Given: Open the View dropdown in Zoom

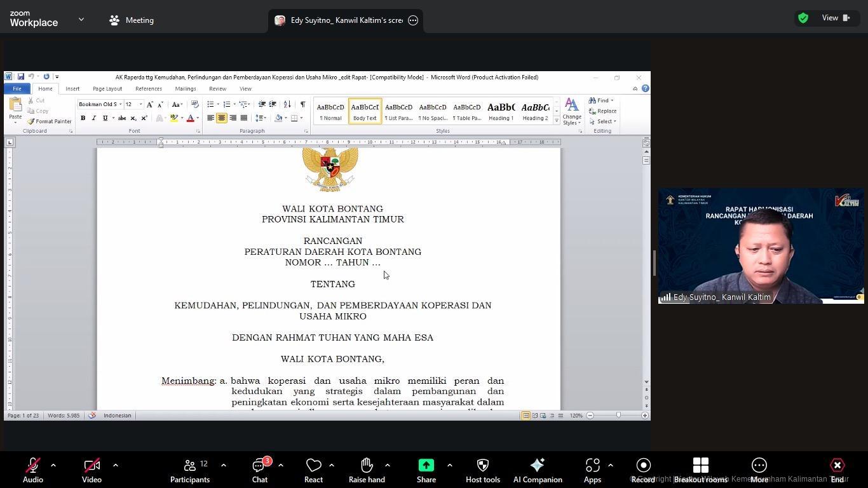Looking at the screenshot, I should 835,18.
